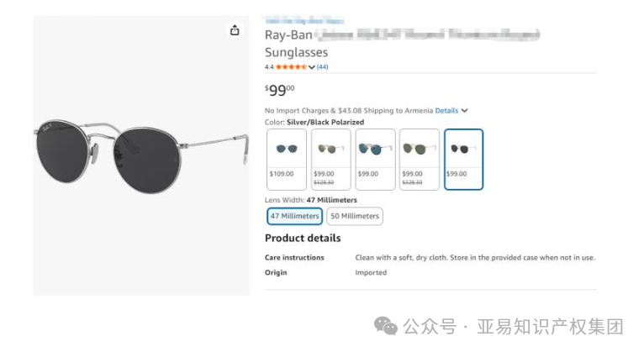Select the third color swatch with blue lenses
Screen dimensions: 644x352
point(375,159)
